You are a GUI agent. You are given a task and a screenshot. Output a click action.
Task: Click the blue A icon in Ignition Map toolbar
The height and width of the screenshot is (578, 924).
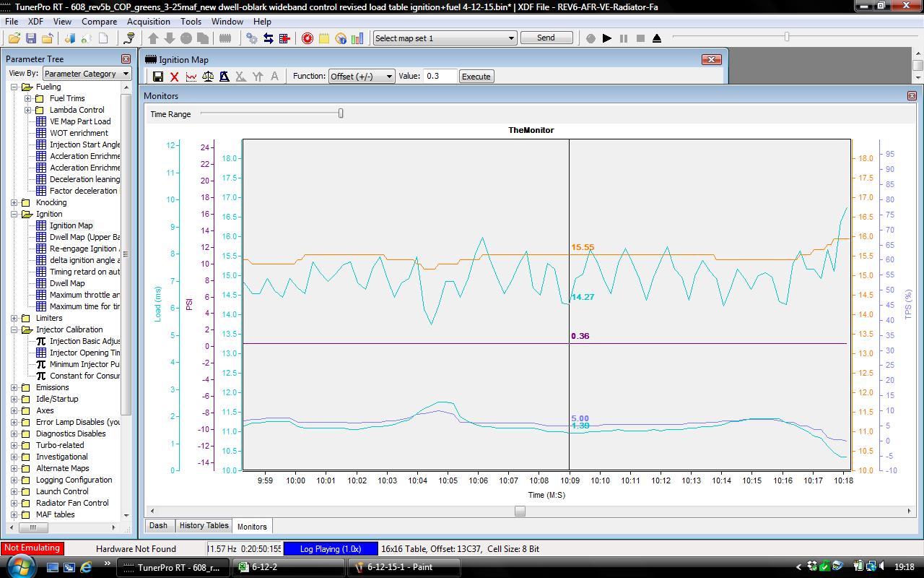click(x=225, y=76)
